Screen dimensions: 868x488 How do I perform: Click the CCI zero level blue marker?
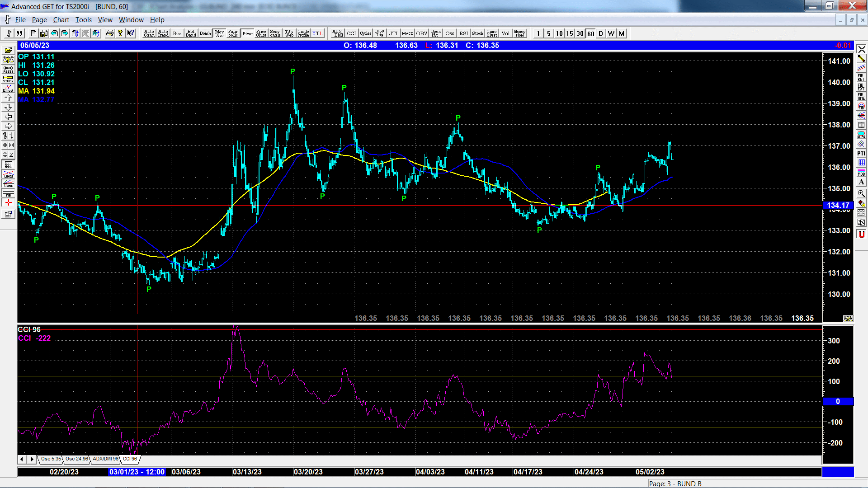point(838,401)
